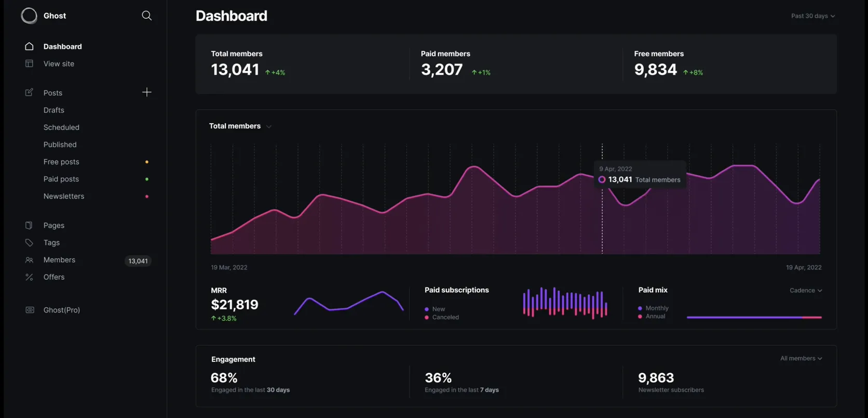868x418 pixels.
Task: Open Newsletters view
Action: click(x=64, y=196)
